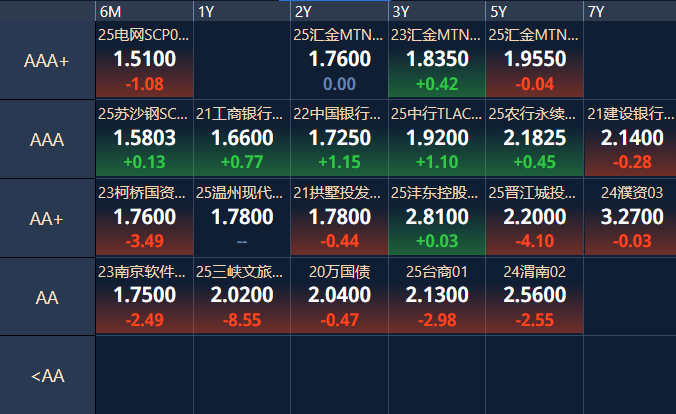Screen dimensions: 676x414
Task: Click 25温州现代 cell showing 1.7800
Action: [241, 218]
